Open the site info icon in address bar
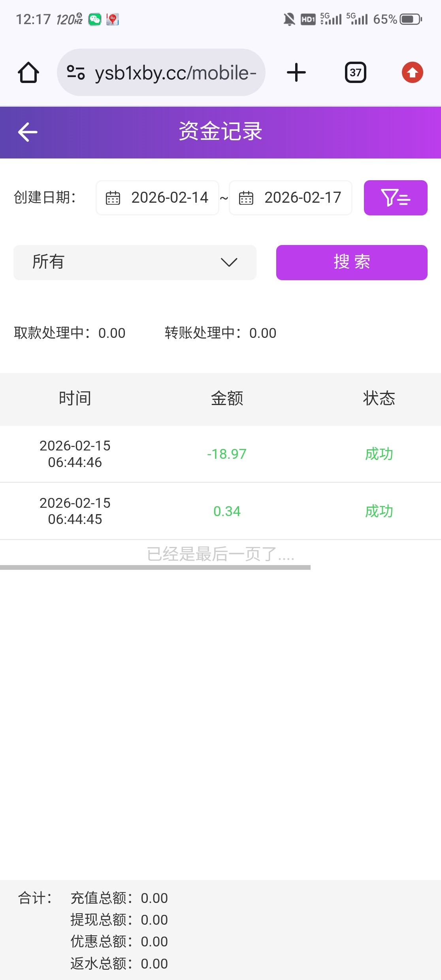The width and height of the screenshot is (441, 980). (x=76, y=73)
